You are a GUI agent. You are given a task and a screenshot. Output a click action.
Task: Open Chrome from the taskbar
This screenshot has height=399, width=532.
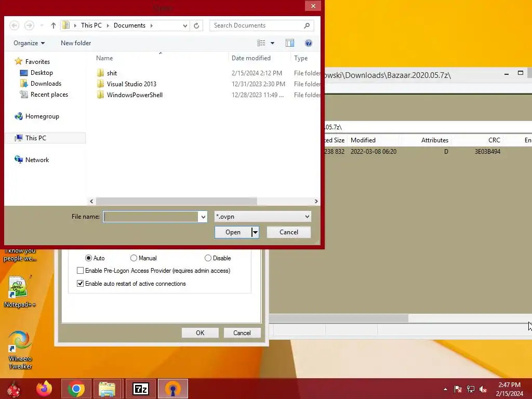[x=76, y=389]
